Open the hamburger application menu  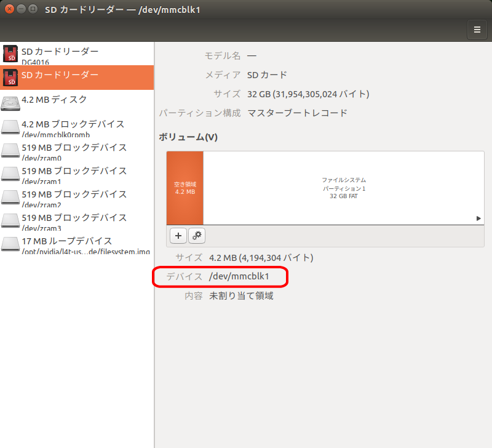click(477, 29)
